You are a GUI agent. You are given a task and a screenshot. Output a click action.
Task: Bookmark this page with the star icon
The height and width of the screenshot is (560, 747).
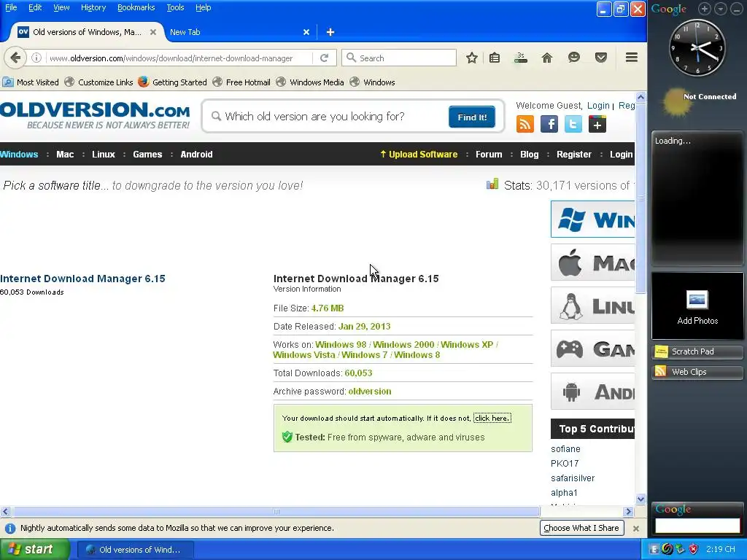tap(472, 58)
